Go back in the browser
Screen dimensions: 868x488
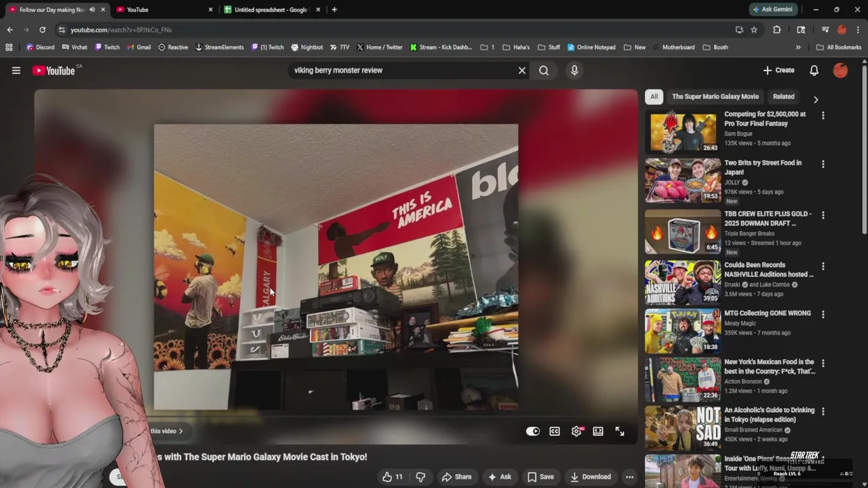9,30
